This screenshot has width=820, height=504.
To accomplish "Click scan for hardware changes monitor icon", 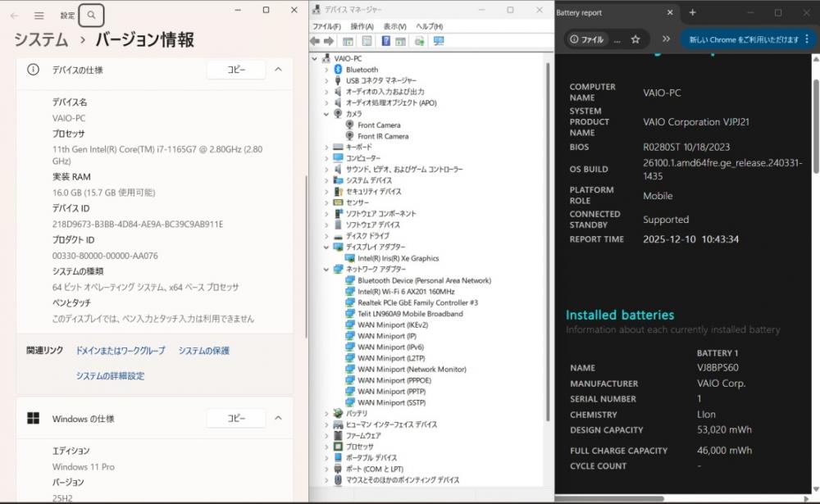I will (439, 41).
